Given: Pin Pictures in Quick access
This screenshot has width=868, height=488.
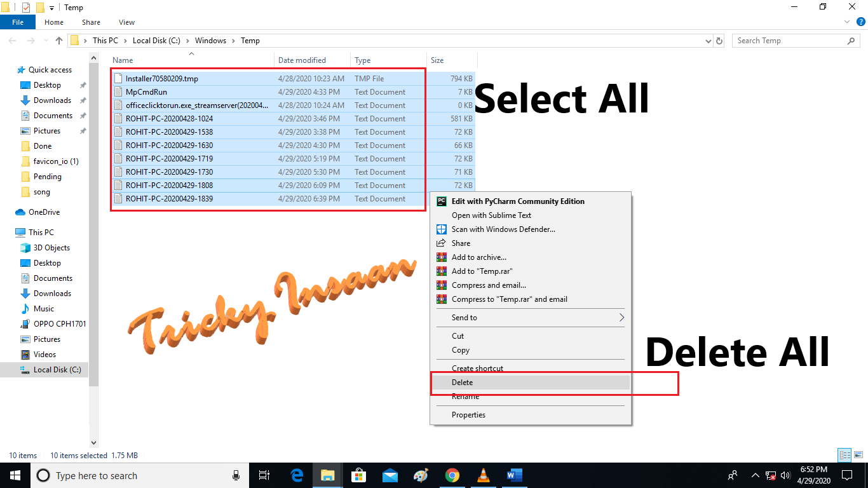Looking at the screenshot, I should (83, 130).
